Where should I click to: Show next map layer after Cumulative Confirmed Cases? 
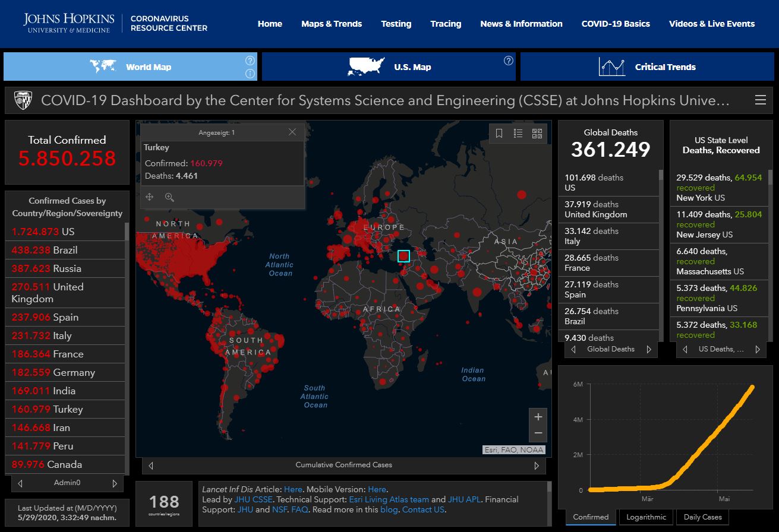[x=537, y=465]
